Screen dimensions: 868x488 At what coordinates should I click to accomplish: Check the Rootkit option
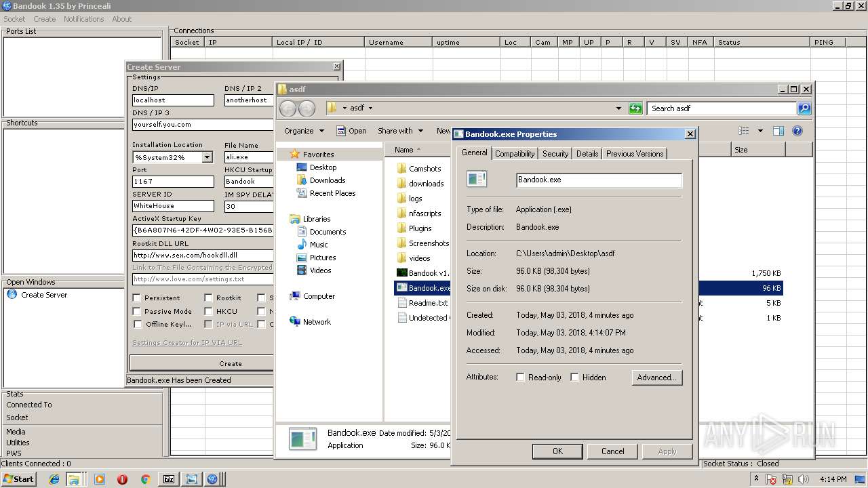208,298
